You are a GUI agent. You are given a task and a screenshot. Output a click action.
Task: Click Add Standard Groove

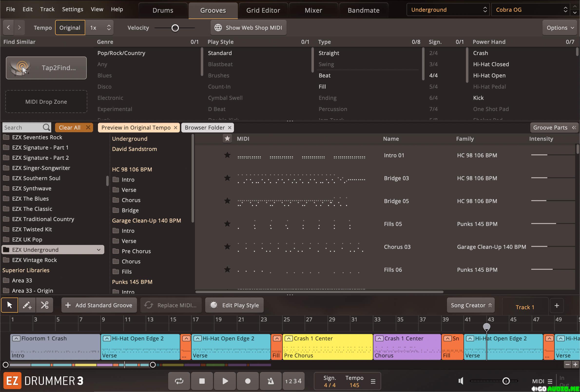click(x=99, y=305)
